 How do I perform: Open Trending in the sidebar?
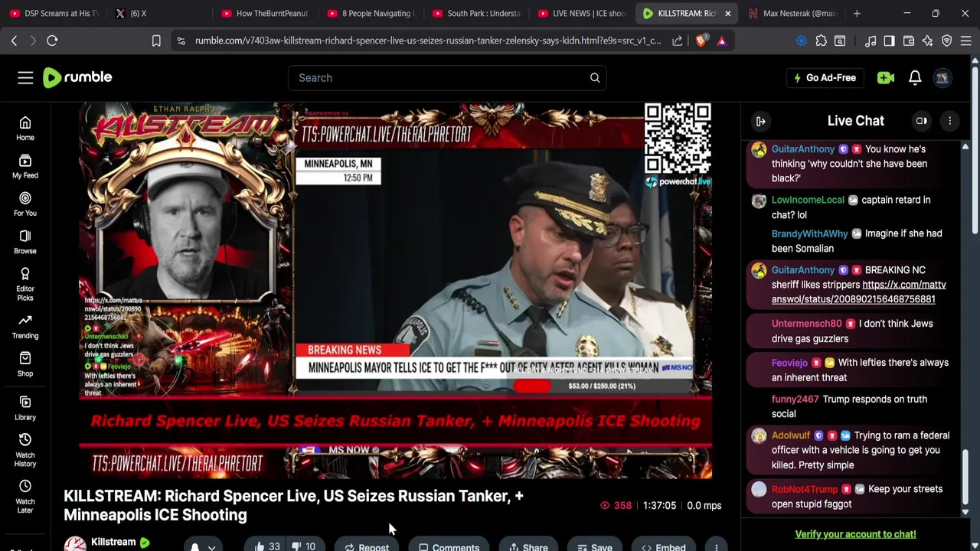[x=25, y=327]
